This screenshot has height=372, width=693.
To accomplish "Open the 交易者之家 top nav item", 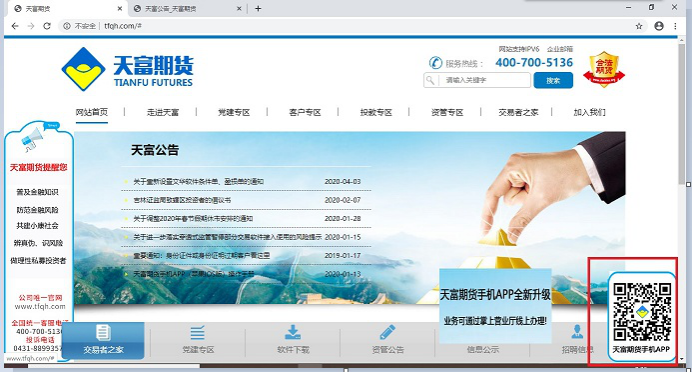I will (518, 113).
